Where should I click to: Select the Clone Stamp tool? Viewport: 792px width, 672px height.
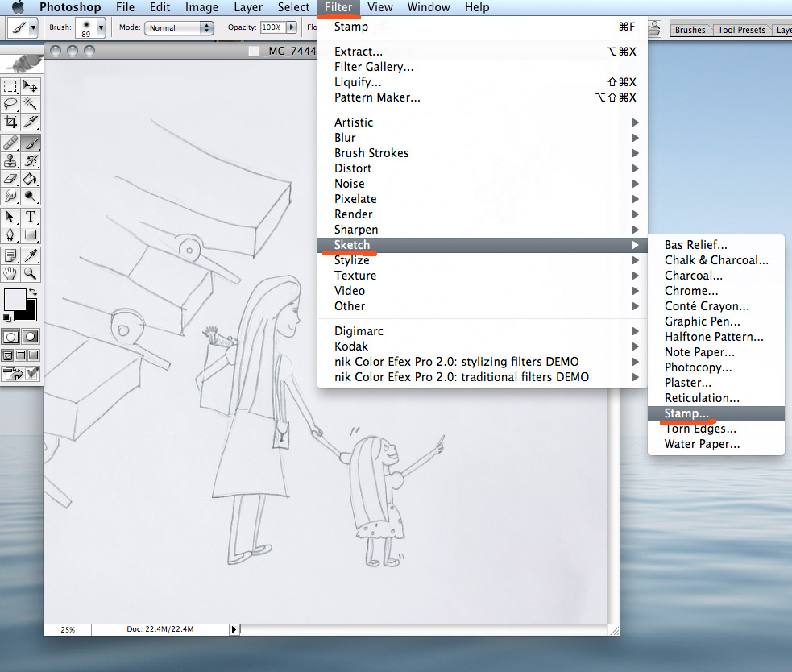point(9,160)
